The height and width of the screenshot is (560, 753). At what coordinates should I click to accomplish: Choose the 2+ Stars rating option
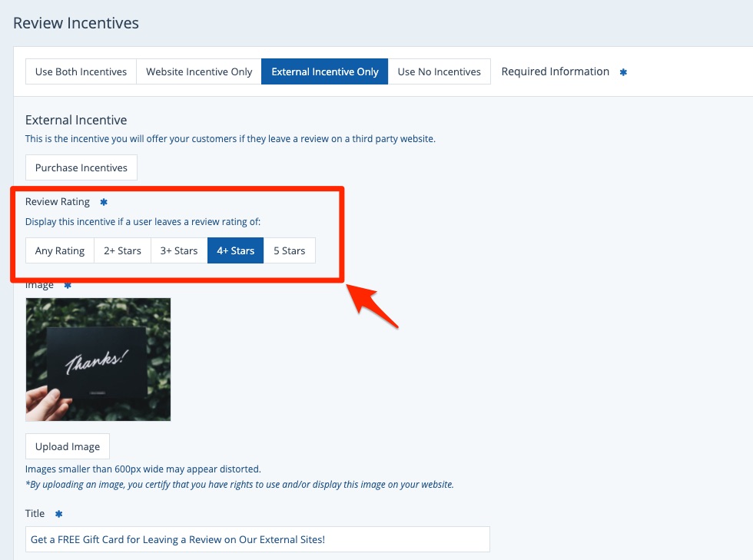tap(123, 250)
